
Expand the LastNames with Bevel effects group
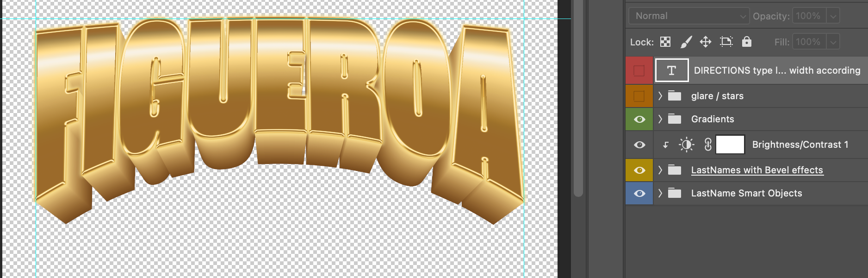point(660,170)
